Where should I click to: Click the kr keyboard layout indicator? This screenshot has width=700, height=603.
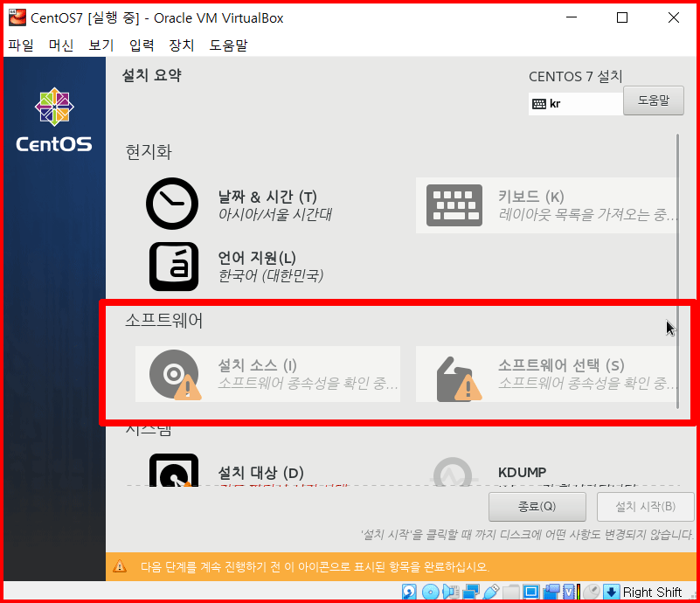tap(575, 104)
